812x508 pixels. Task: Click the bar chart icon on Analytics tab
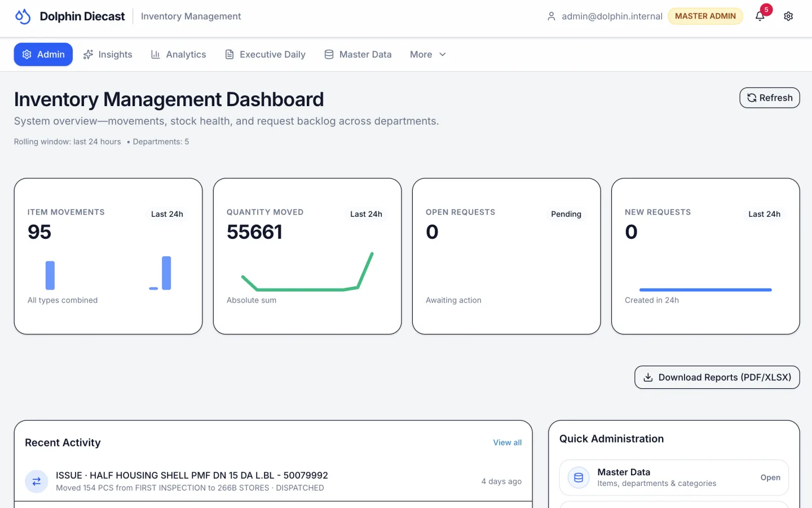[x=156, y=54]
